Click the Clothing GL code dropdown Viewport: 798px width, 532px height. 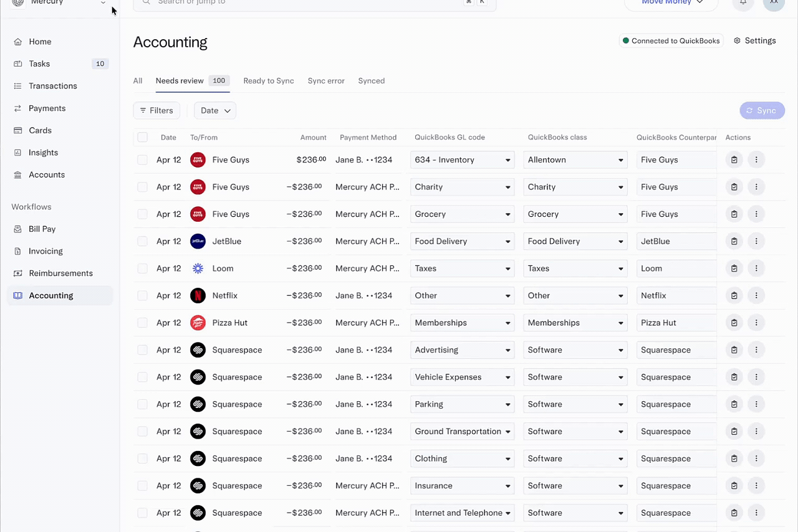[463, 459]
